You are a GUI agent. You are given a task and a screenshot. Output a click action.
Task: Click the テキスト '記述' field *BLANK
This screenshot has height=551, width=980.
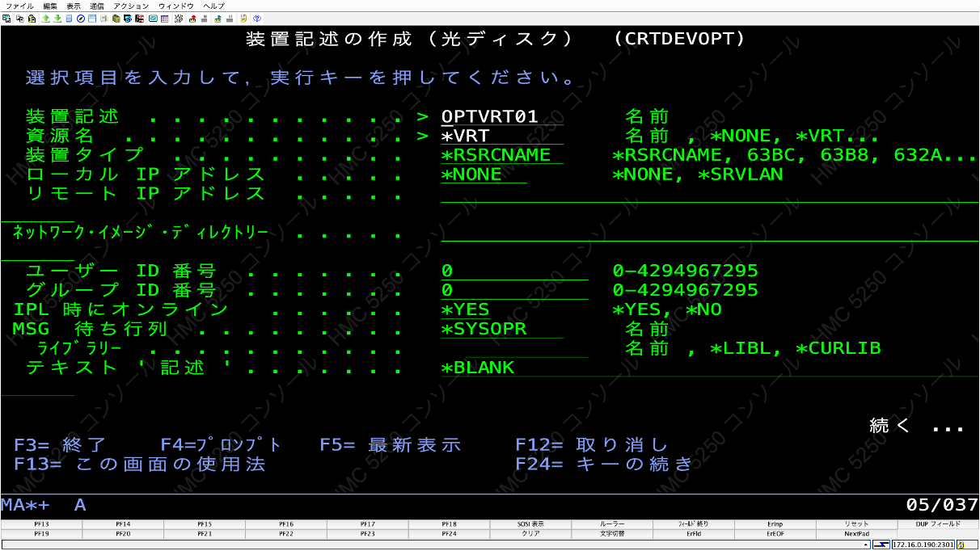click(x=710, y=368)
